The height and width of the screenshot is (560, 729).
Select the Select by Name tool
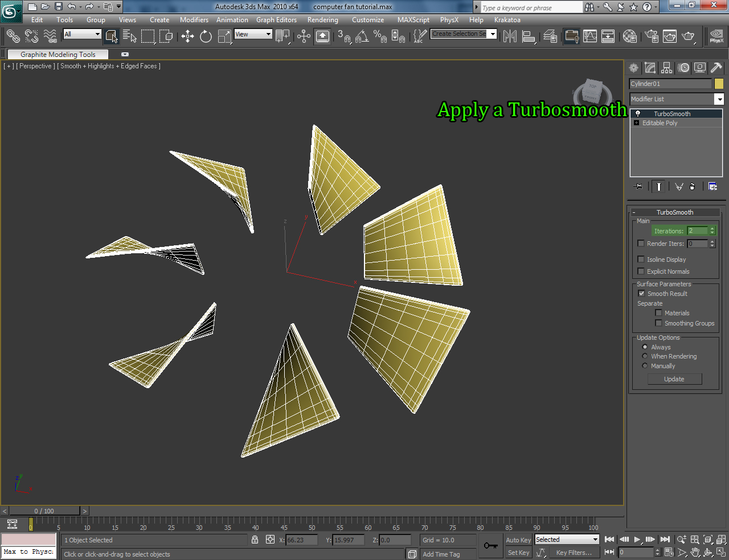[130, 36]
